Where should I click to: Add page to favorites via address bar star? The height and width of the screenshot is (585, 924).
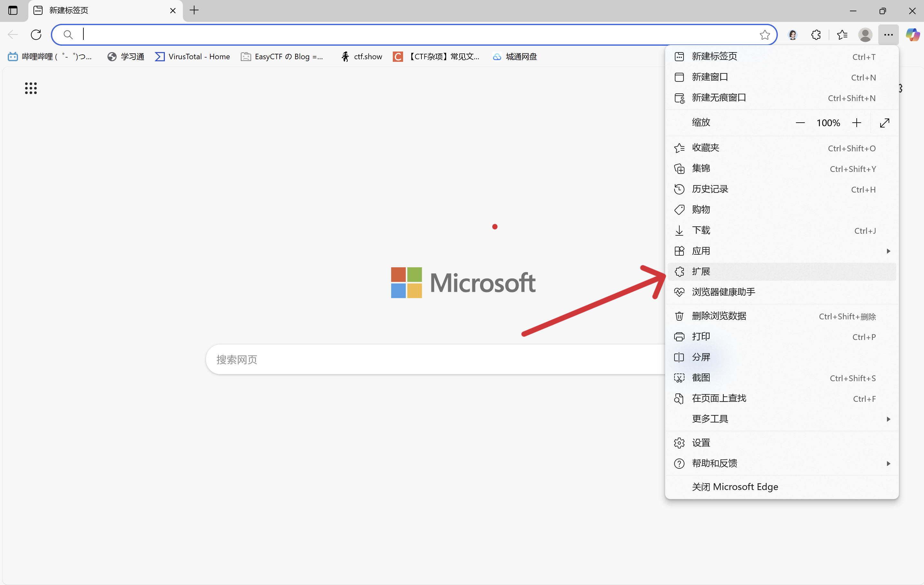pos(764,35)
